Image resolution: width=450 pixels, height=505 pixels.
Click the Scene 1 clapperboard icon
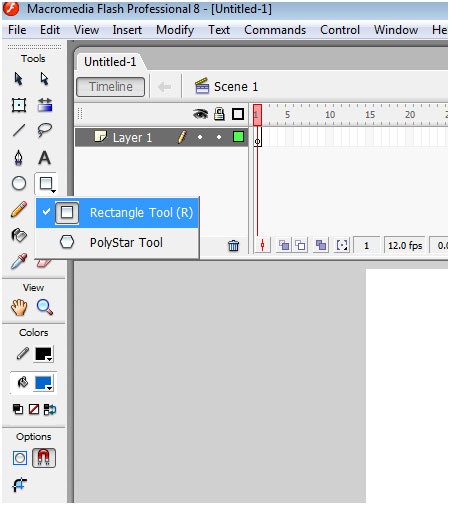(x=202, y=86)
